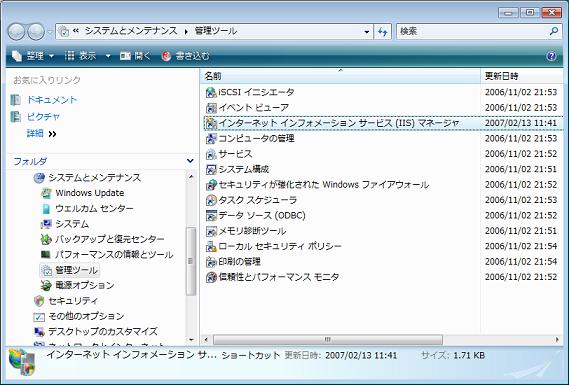Viewport: 569px width, 385px height.
Task: Sort by the 更新日時 column header
Action: pyautogui.click(x=523, y=76)
